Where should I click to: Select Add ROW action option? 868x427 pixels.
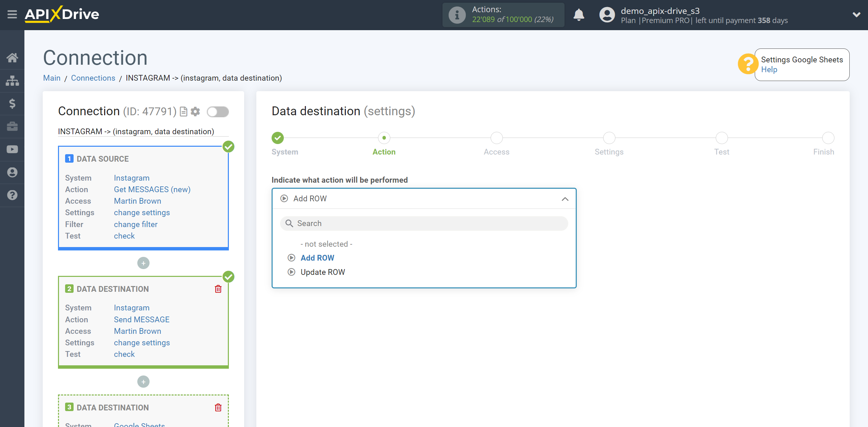coord(317,258)
